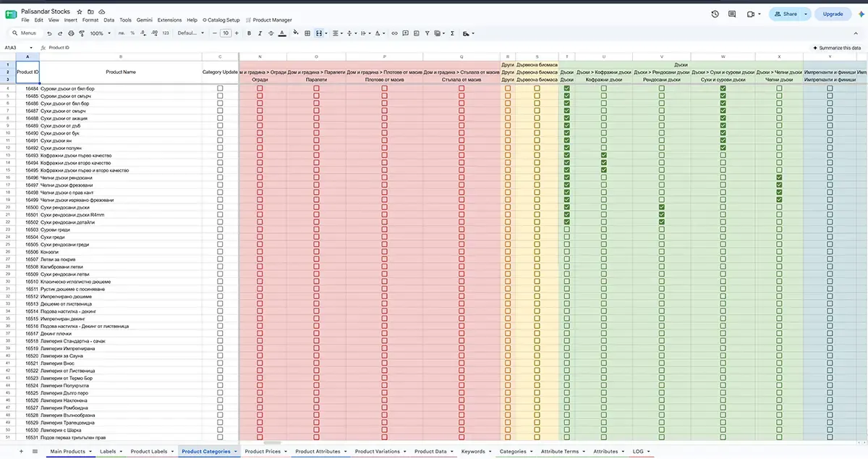Insert a link with the link icon

tap(394, 33)
